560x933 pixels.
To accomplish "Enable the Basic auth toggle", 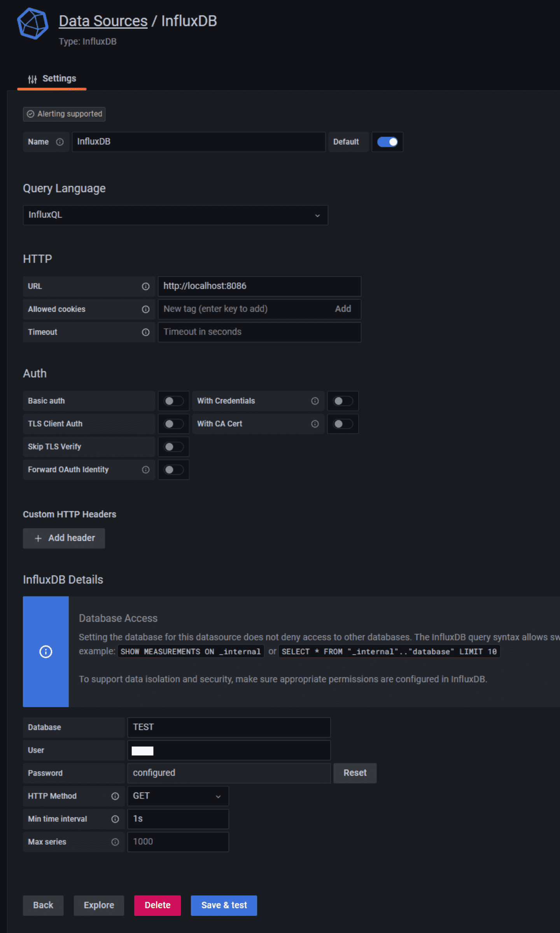I will tap(173, 401).
